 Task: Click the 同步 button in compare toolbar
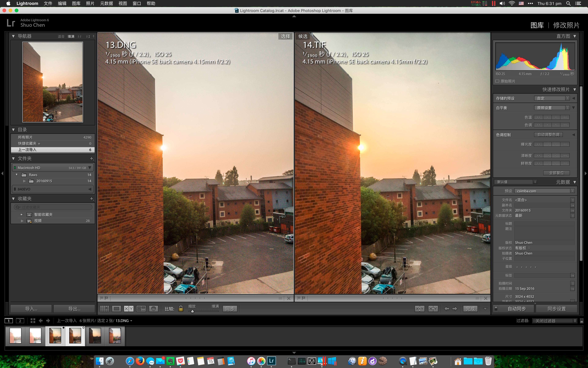[230, 309]
